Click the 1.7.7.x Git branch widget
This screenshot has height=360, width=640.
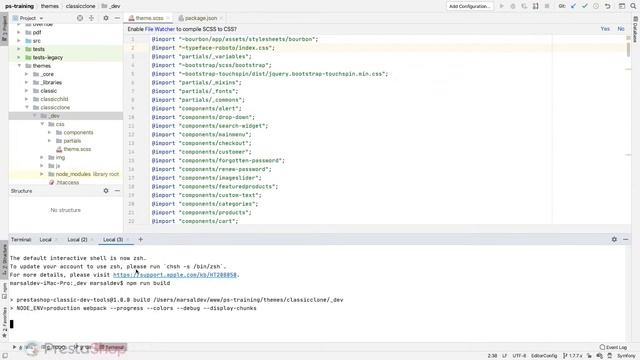573,356
